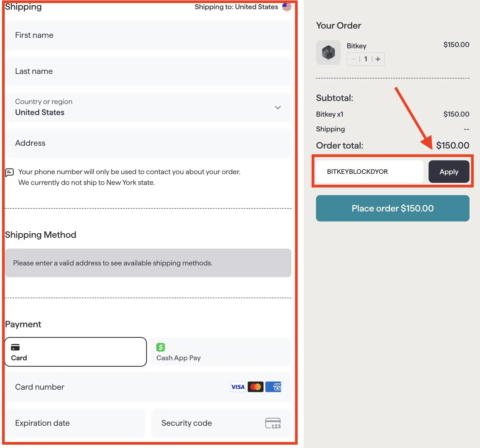This screenshot has width=480, height=448.
Task: Click the Card number field
Action: [x=148, y=387]
